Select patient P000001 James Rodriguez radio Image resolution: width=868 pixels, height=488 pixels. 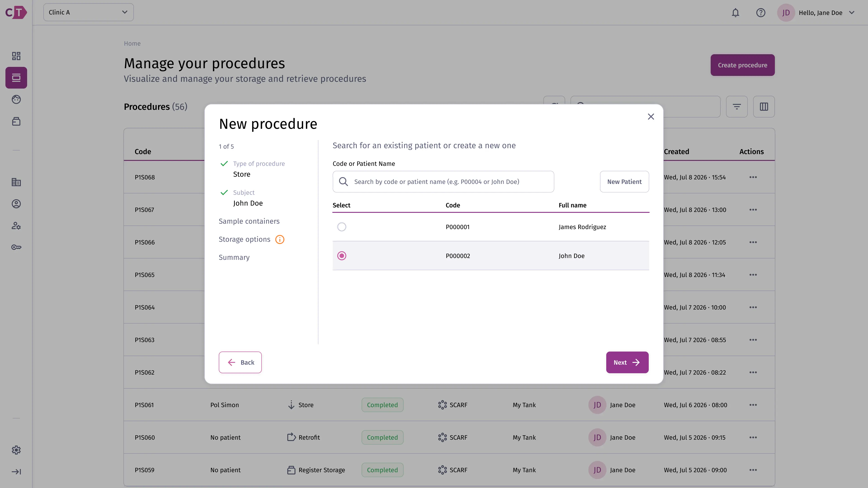coord(342,227)
